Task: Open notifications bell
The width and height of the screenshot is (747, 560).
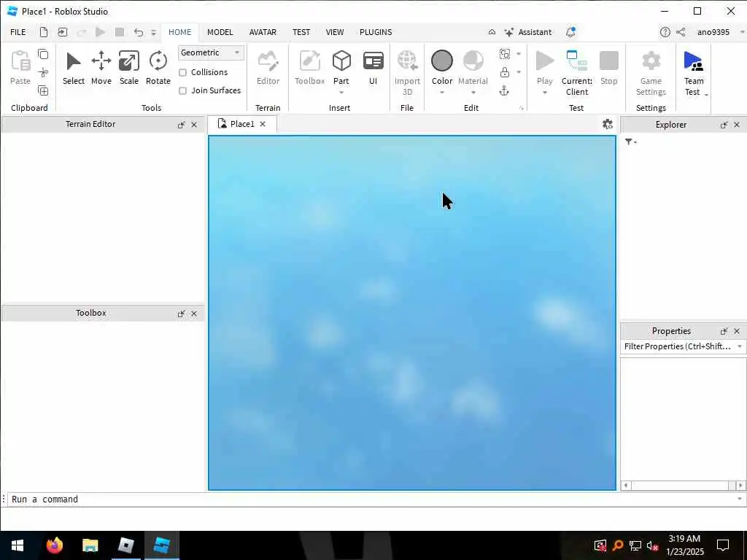Action: [570, 32]
